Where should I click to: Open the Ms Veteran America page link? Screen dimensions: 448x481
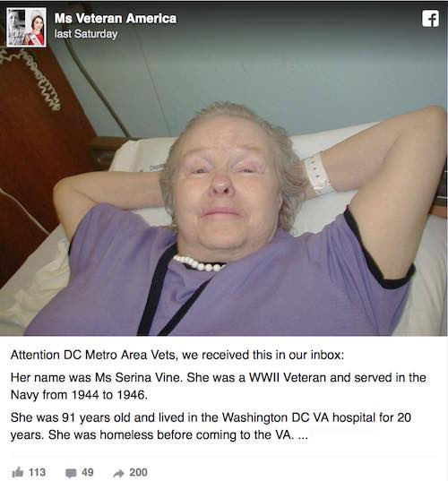[x=116, y=19]
